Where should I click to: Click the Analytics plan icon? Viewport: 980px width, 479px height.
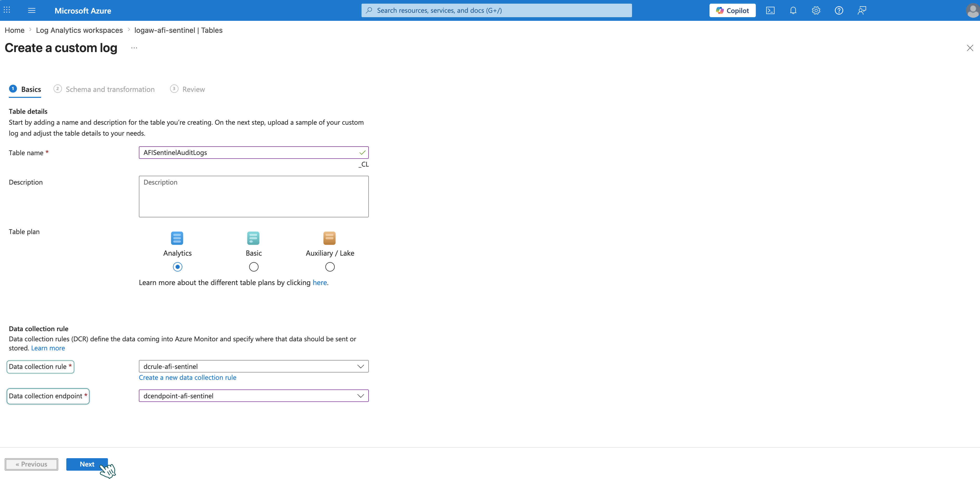click(177, 238)
